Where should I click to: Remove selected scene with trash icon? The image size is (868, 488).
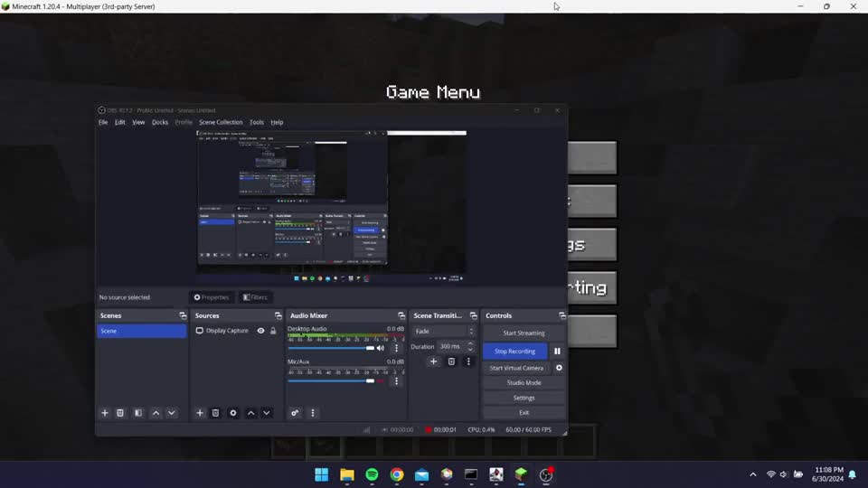pos(120,413)
